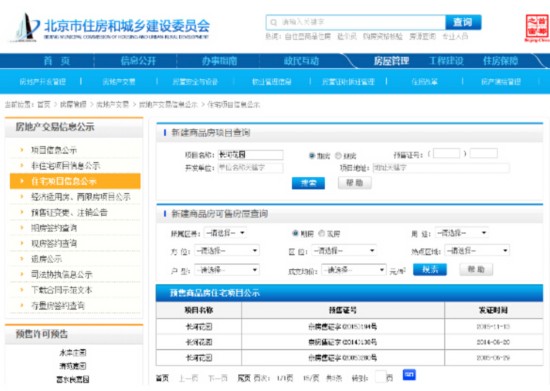This screenshot has height=391, width=550.
Task: Click 帮助 button in the available housing query
Action: pos(476,269)
